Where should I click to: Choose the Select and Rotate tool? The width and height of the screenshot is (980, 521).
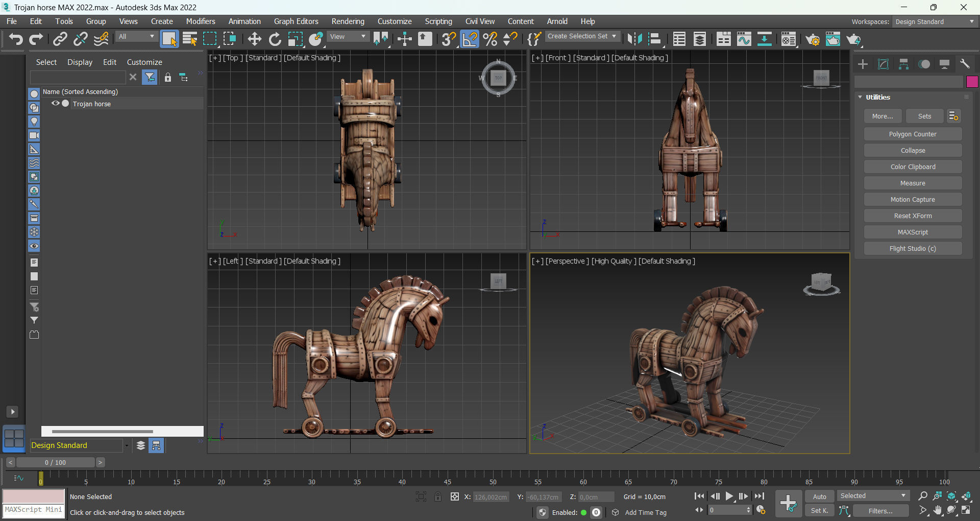(x=275, y=39)
